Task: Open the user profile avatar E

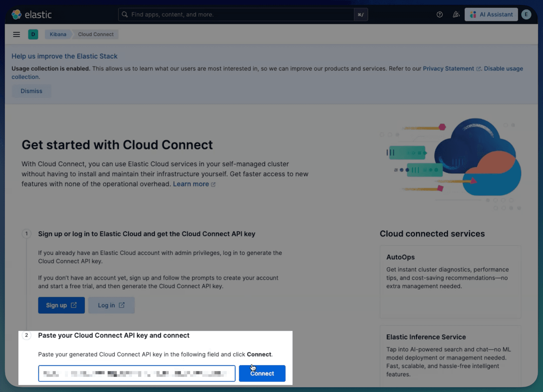Action: pos(526,14)
